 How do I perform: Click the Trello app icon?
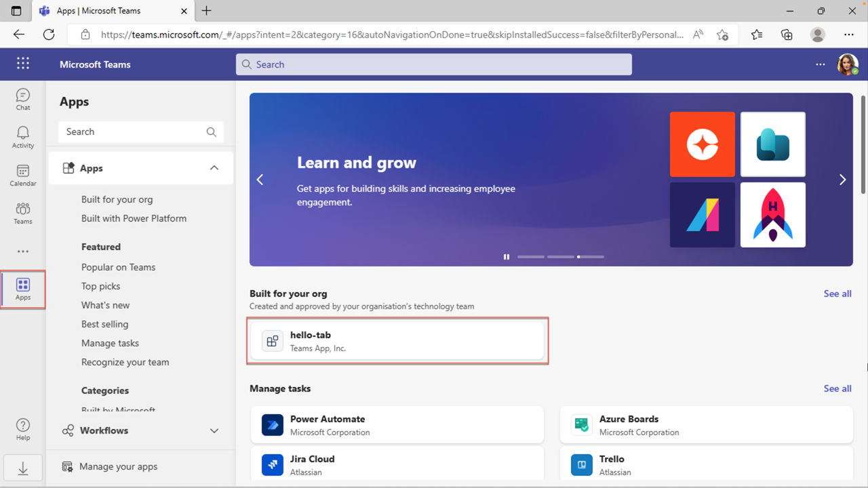click(582, 465)
